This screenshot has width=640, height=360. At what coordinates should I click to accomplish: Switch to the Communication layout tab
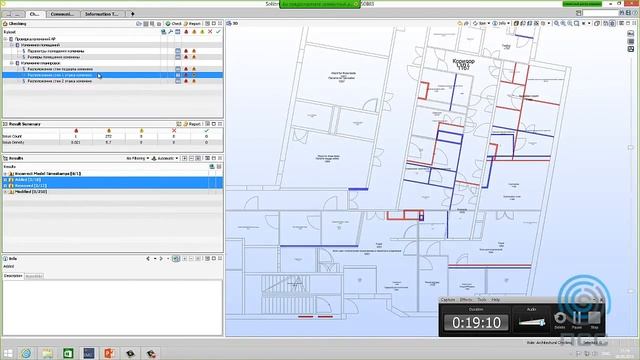62,14
